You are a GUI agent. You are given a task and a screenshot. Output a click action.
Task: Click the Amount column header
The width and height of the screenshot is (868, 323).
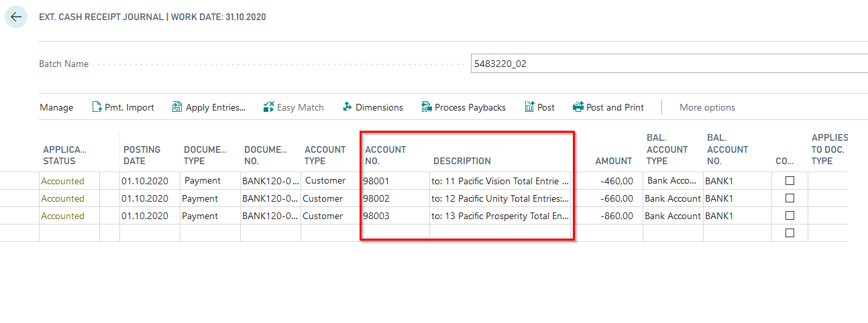[613, 161]
